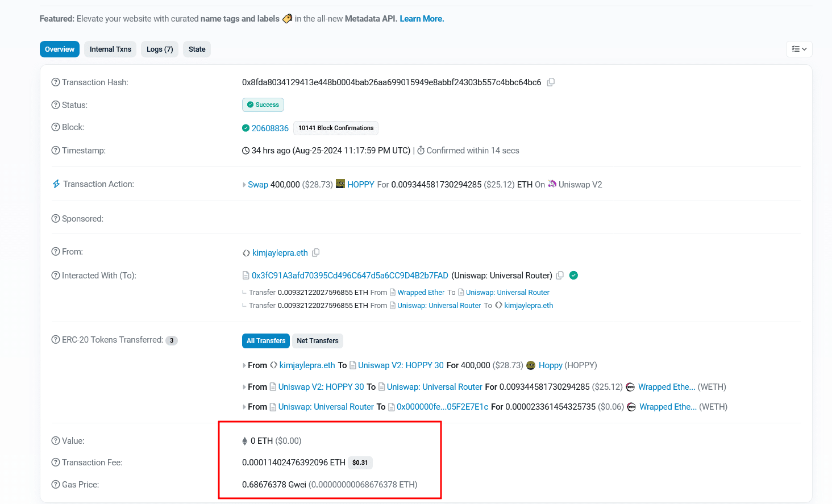The width and height of the screenshot is (832, 504).
Task: Open block number 20608836
Action: pyautogui.click(x=270, y=128)
